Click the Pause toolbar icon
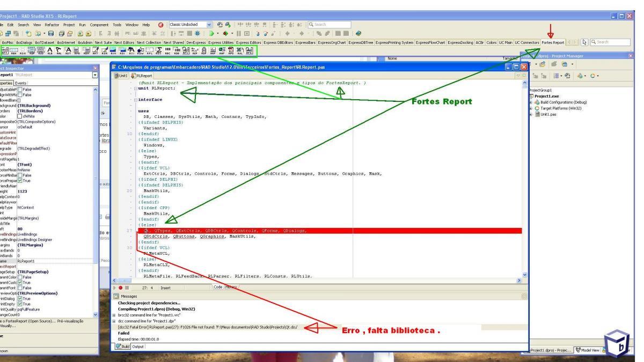 tap(238, 33)
